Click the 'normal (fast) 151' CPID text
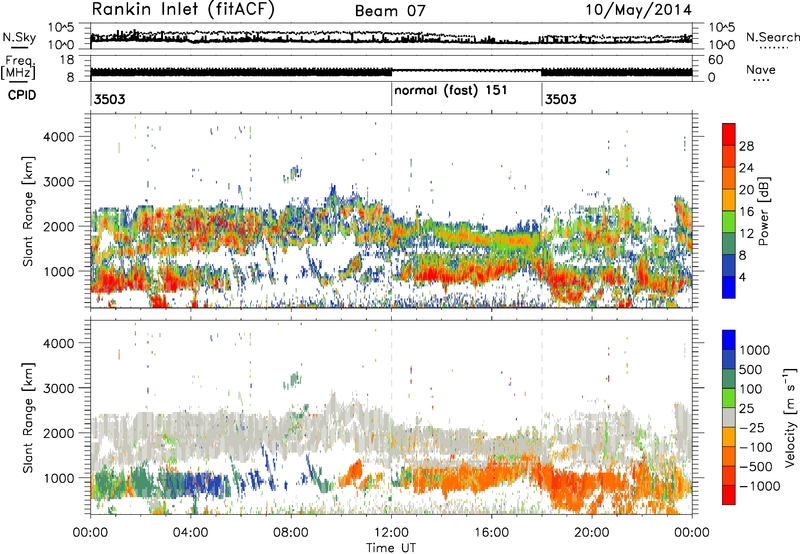800x554 pixels. click(x=451, y=90)
